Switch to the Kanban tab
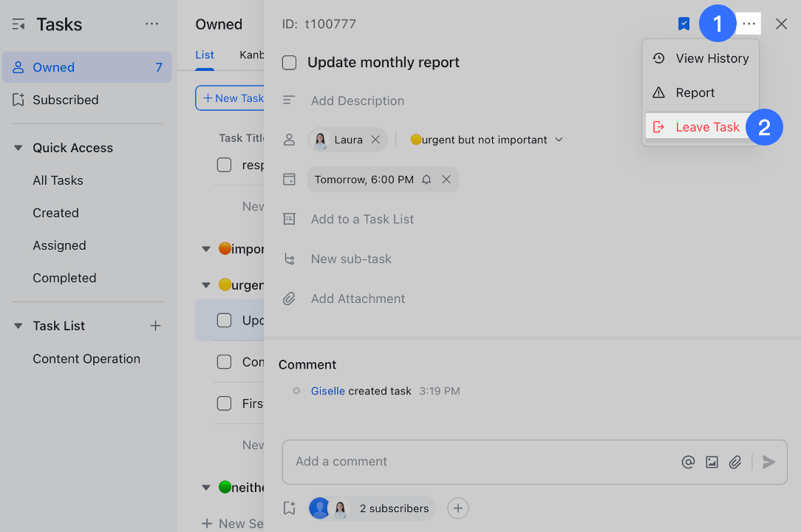 click(253, 55)
